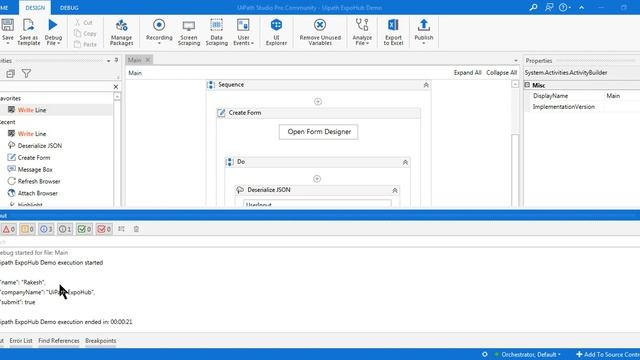Select Message Box activity
Screen dimensions: 640x360
[x=35, y=169]
